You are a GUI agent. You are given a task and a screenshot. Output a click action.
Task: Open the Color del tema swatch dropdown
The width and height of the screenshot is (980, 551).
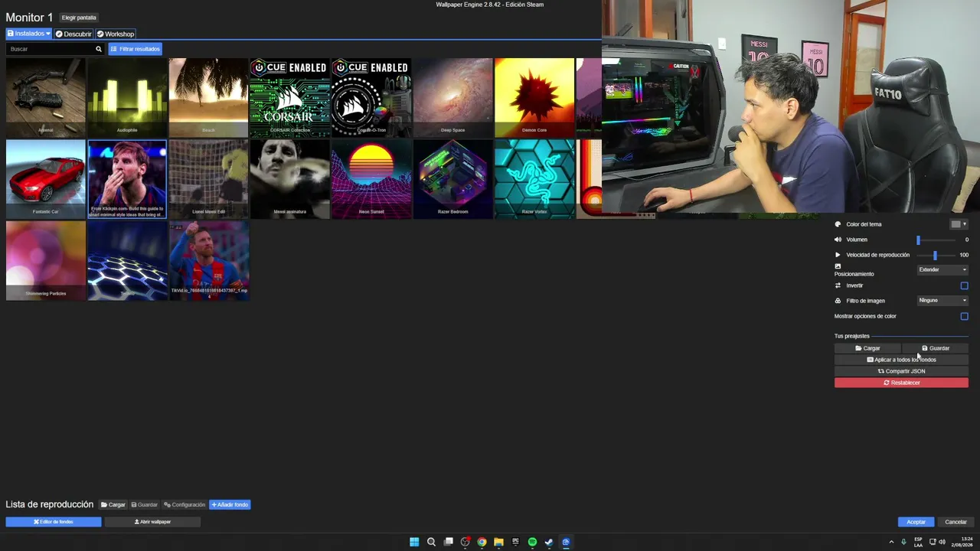959,224
